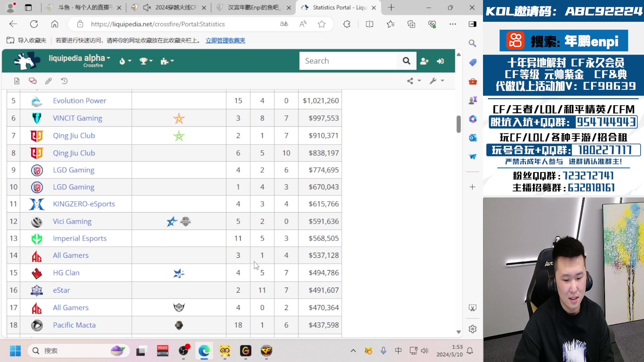644x362 pixels.
Task: Switch to the 2024穿越火线CF tab
Action: pos(175,7)
